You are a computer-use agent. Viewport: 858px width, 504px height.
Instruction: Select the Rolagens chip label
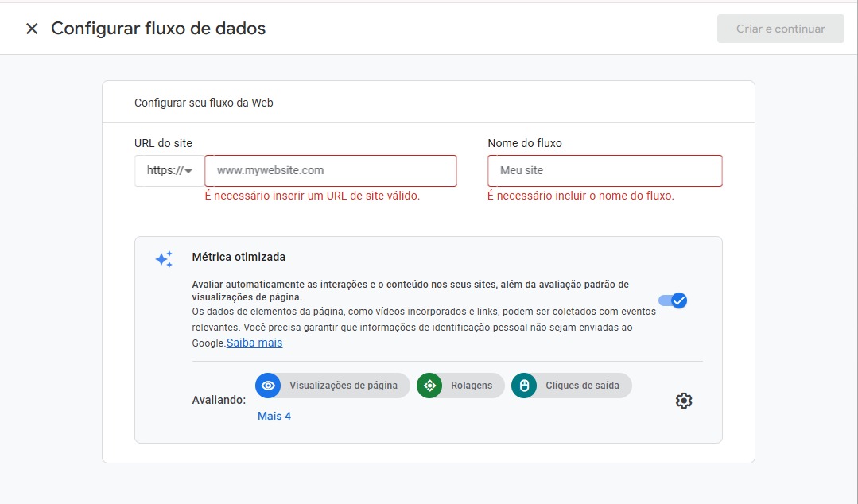(x=472, y=386)
